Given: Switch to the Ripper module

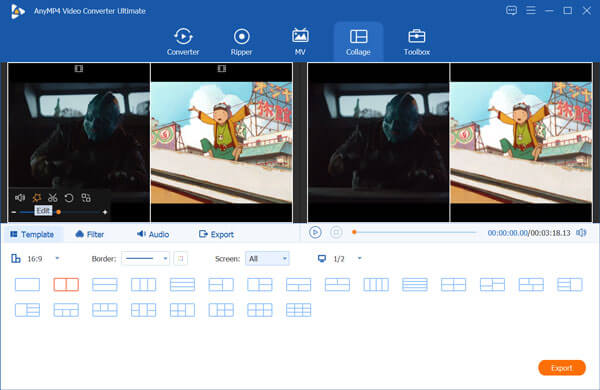Looking at the screenshot, I should (241, 42).
